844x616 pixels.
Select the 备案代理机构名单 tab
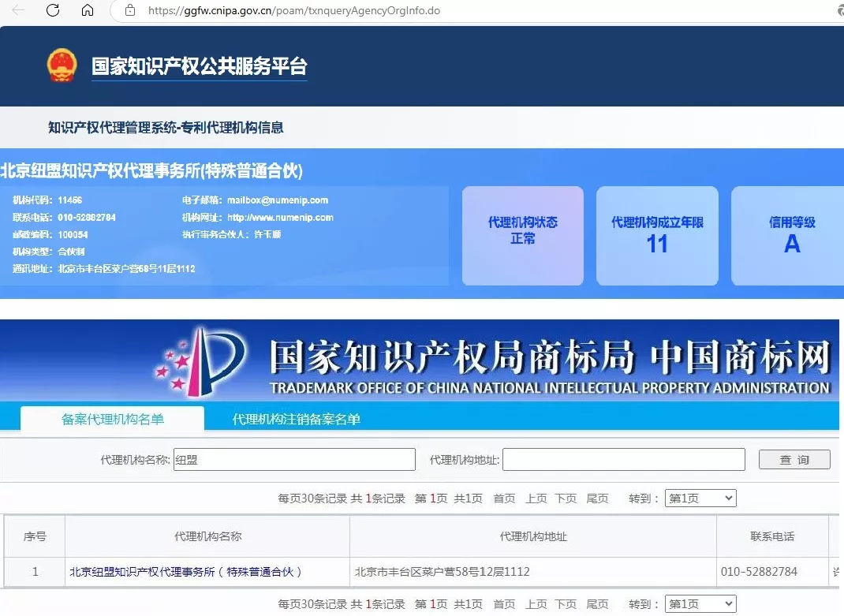tap(113, 419)
